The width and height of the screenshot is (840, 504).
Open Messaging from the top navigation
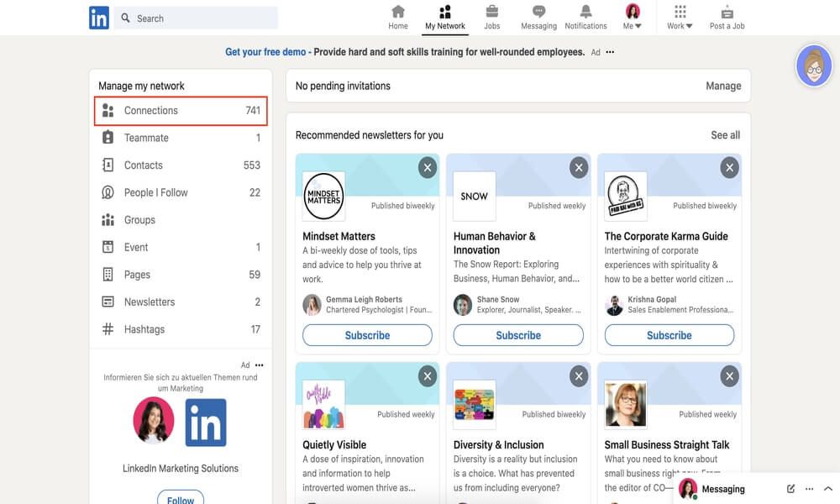pyautogui.click(x=538, y=18)
